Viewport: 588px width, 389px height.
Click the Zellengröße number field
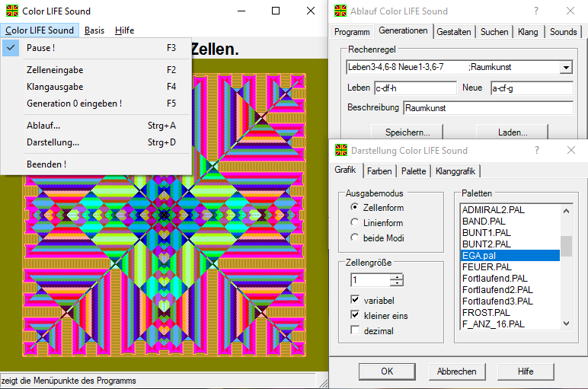coord(370,279)
